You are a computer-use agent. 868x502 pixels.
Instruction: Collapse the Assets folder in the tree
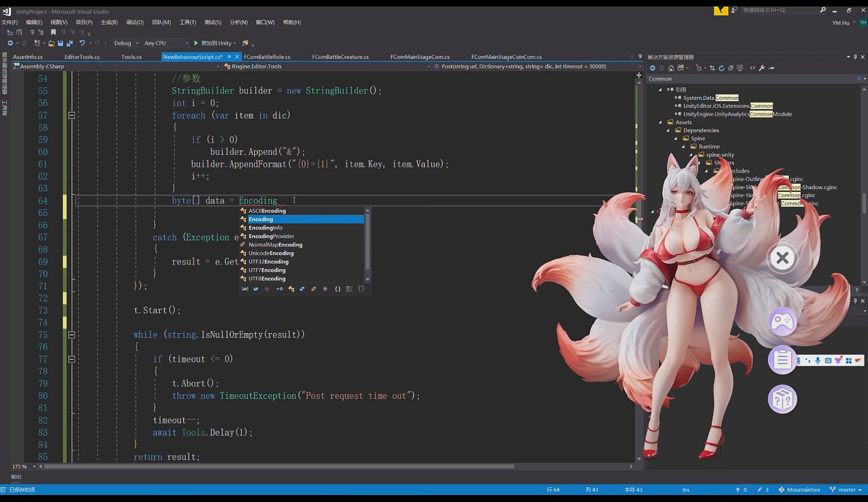tap(660, 122)
